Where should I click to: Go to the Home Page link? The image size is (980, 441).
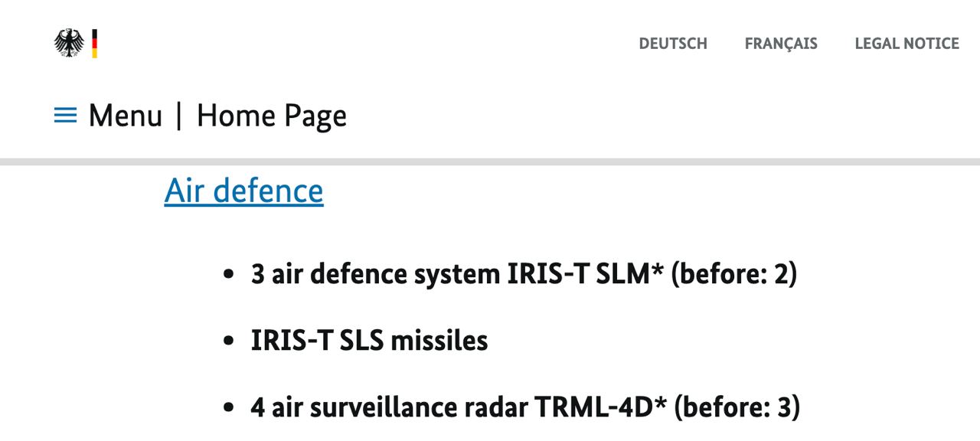[x=271, y=116]
